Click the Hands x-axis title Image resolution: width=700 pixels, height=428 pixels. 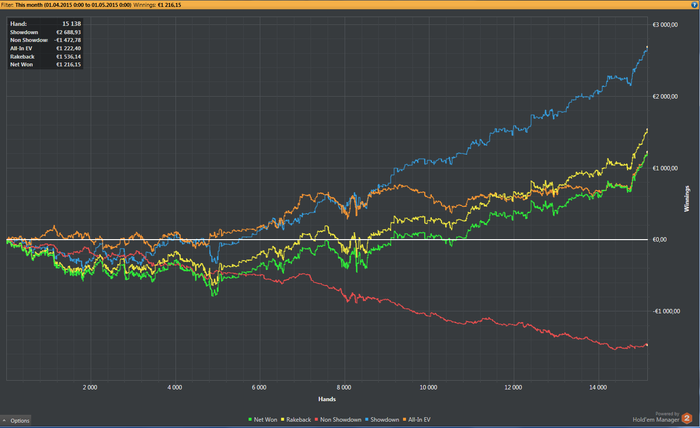point(327,399)
